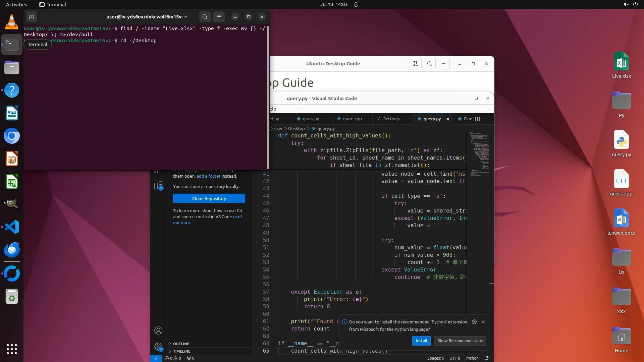This screenshot has width=644, height=362.
Task: Expand the OUTLINE section
Action: click(181, 344)
